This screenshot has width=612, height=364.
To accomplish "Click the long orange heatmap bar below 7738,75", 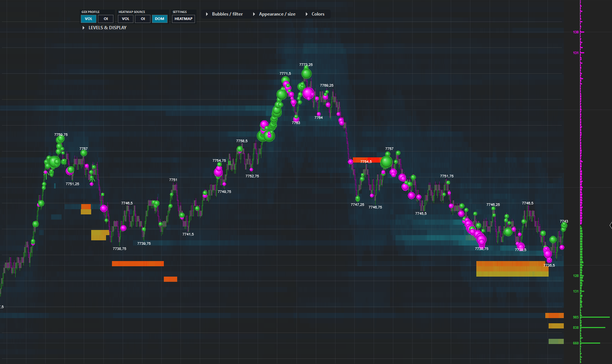I will pyautogui.click(x=138, y=264).
